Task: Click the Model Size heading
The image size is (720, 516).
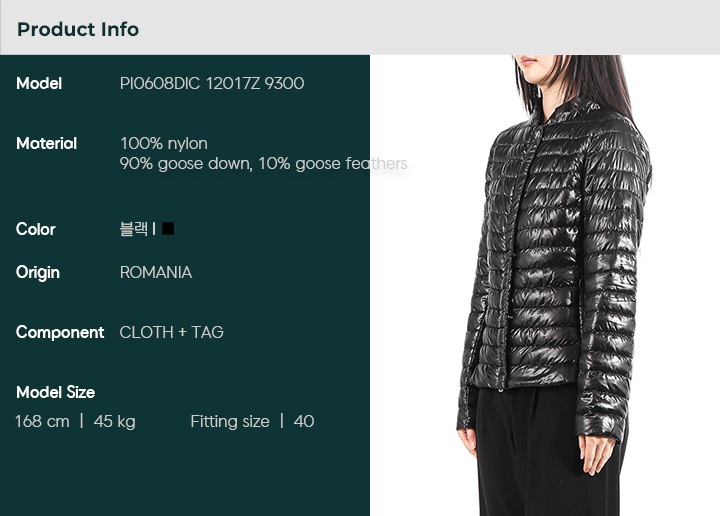Action: [x=56, y=393]
